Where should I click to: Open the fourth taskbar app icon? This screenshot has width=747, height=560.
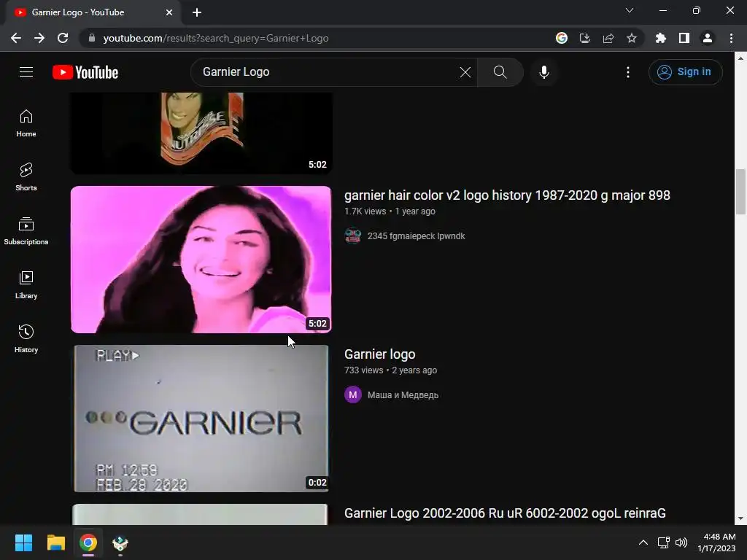coord(120,542)
